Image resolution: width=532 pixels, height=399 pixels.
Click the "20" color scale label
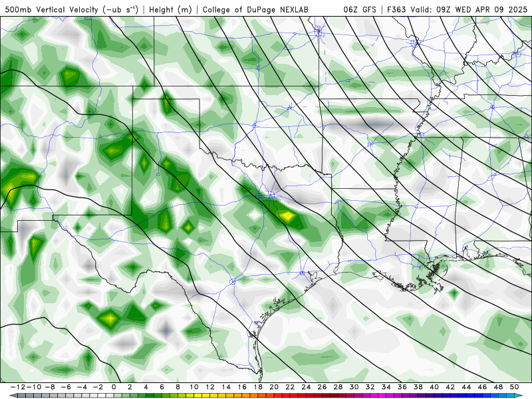tap(274, 387)
